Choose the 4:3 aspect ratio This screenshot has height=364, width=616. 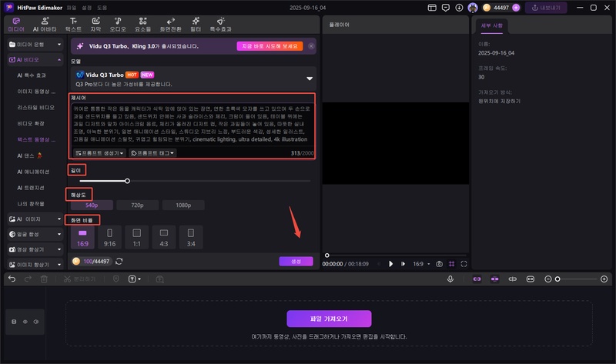(164, 237)
